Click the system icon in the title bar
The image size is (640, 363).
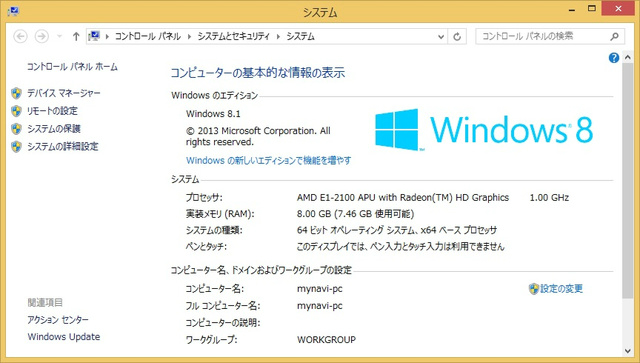[13, 11]
